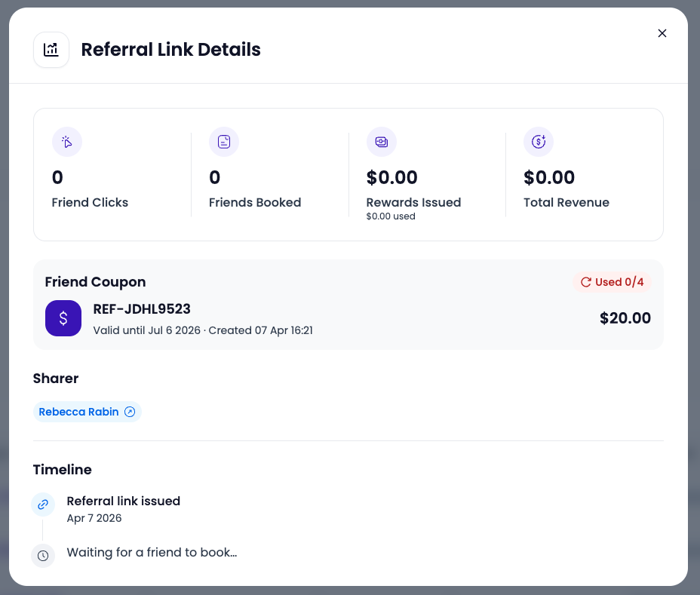Click the Rewards Issued money icon
This screenshot has height=595, width=700.
[382, 142]
